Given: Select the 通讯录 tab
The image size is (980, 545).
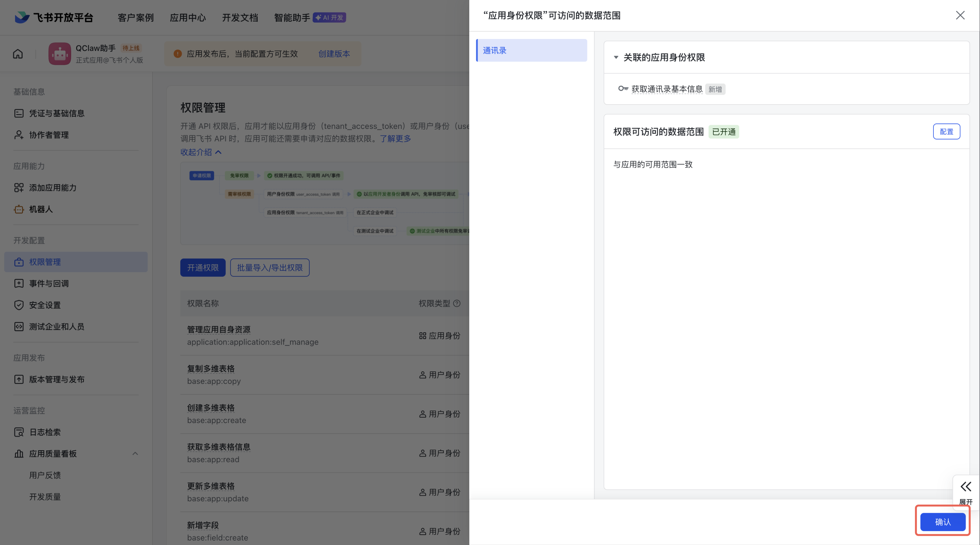Looking at the screenshot, I should (531, 50).
